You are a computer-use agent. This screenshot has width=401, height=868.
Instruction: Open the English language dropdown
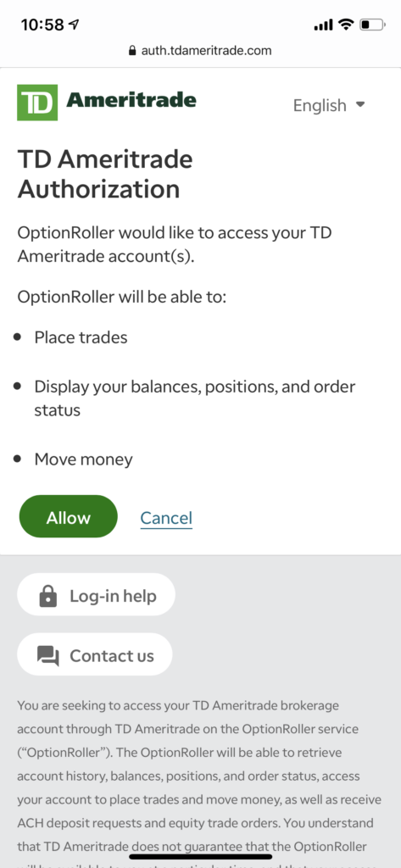coord(329,105)
